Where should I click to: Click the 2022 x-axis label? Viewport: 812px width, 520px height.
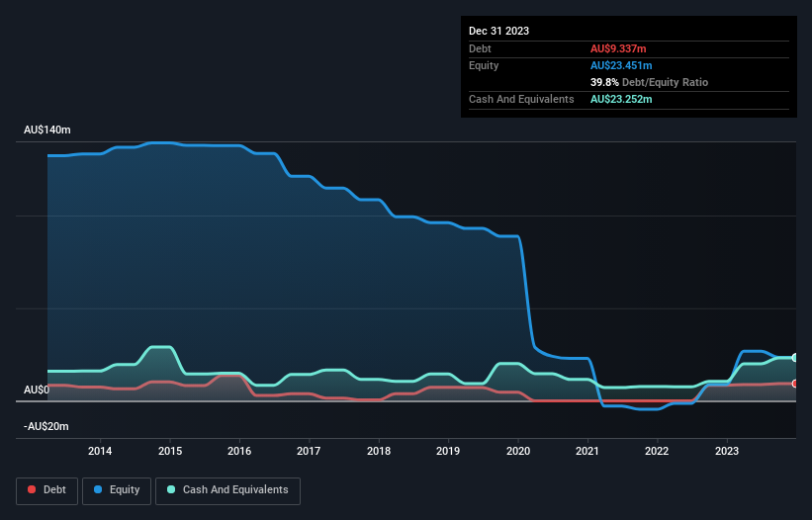click(x=657, y=451)
